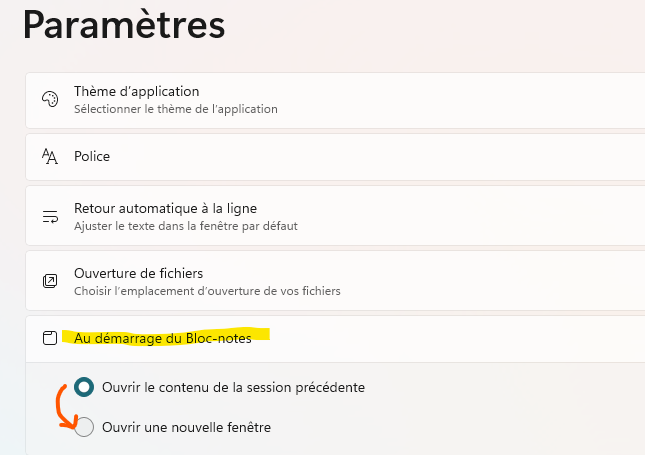Image resolution: width=645 pixels, height=455 pixels.
Task: Click the font letters icon beside Police
Action: coord(50,156)
